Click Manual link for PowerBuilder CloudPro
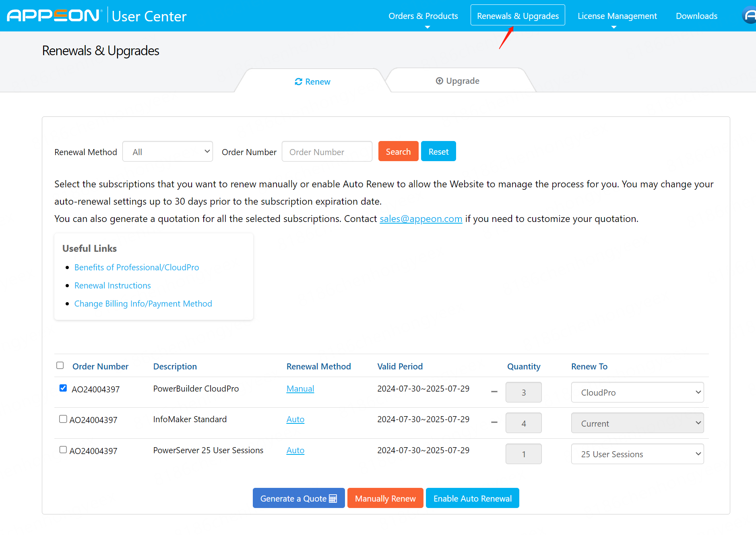The image size is (756, 535). [x=300, y=389]
